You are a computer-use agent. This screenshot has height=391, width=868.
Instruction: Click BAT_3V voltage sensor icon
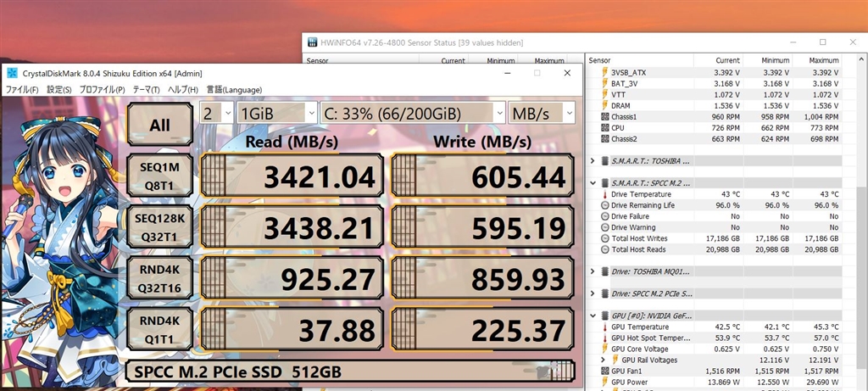(x=605, y=84)
